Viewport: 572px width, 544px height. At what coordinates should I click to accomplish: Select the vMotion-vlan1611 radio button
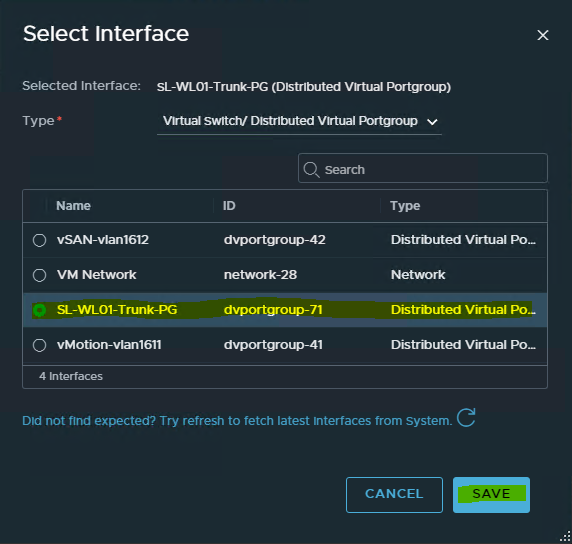tap(39, 345)
